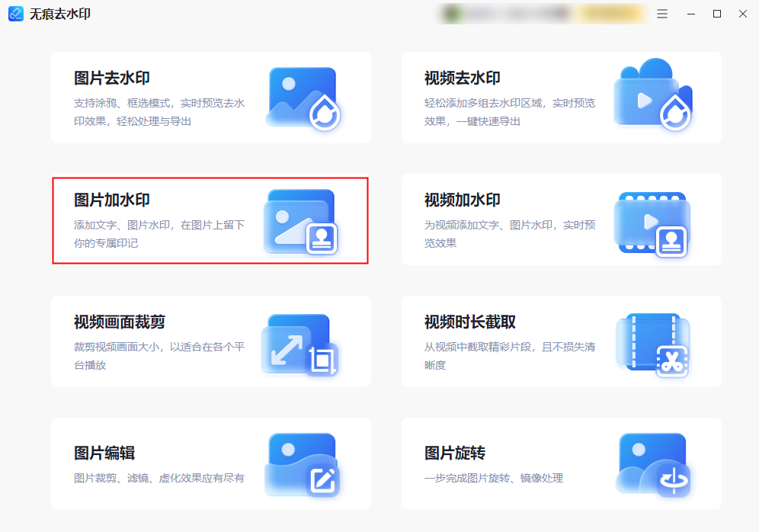The image size is (759, 532).
Task: Click the 图片编辑 pencil image icon
Action: (x=302, y=465)
